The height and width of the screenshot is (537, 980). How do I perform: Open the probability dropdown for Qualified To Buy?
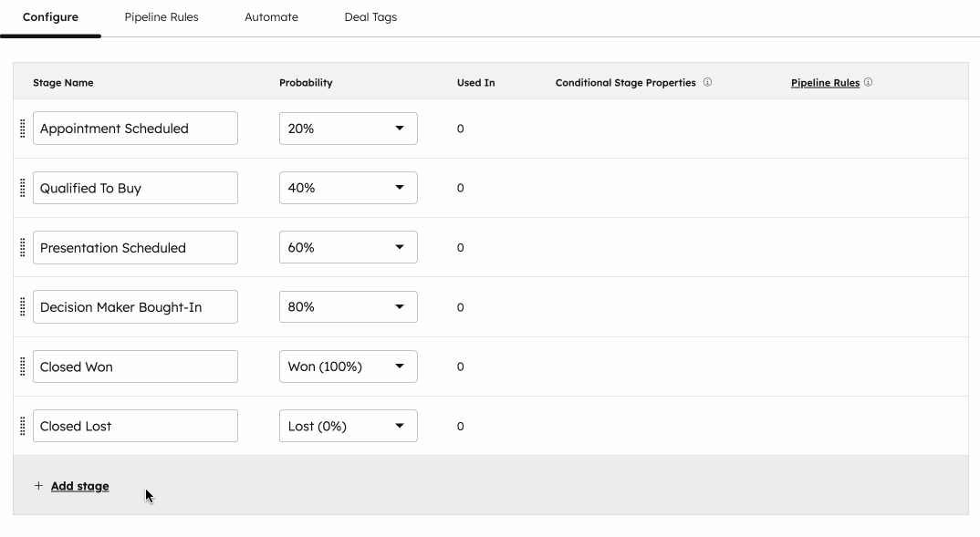tap(348, 188)
